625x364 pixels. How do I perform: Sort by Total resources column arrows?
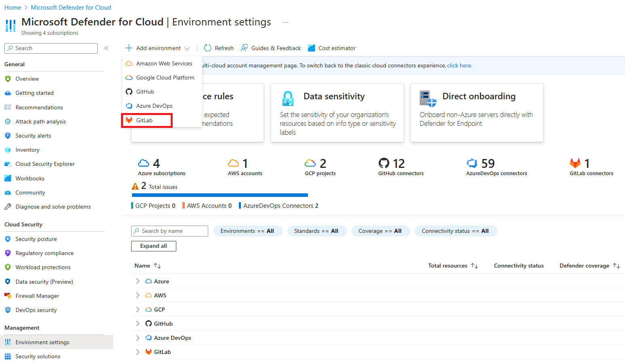coord(474,266)
